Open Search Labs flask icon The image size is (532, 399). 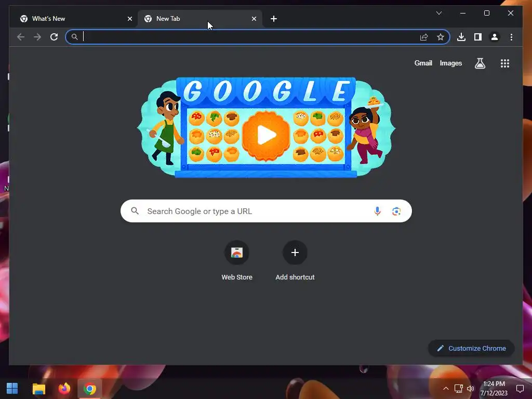click(480, 63)
